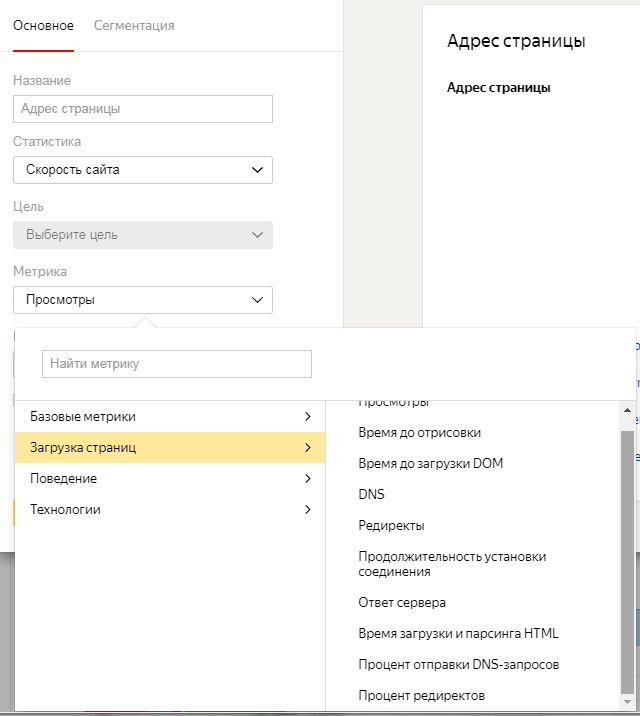Select the Редиректы metric
The width and height of the screenshot is (640, 716).
point(391,525)
